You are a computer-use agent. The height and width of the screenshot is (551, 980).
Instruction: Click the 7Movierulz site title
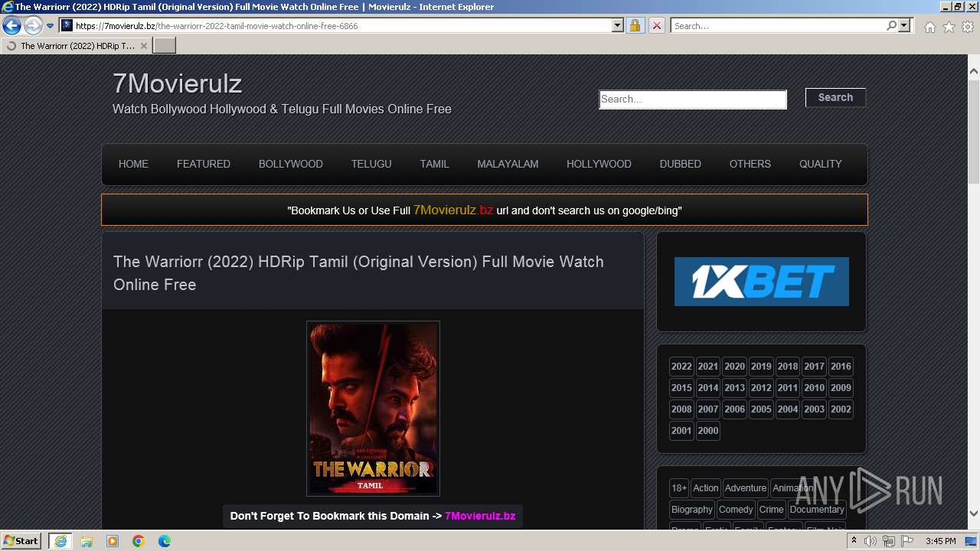pos(177,83)
